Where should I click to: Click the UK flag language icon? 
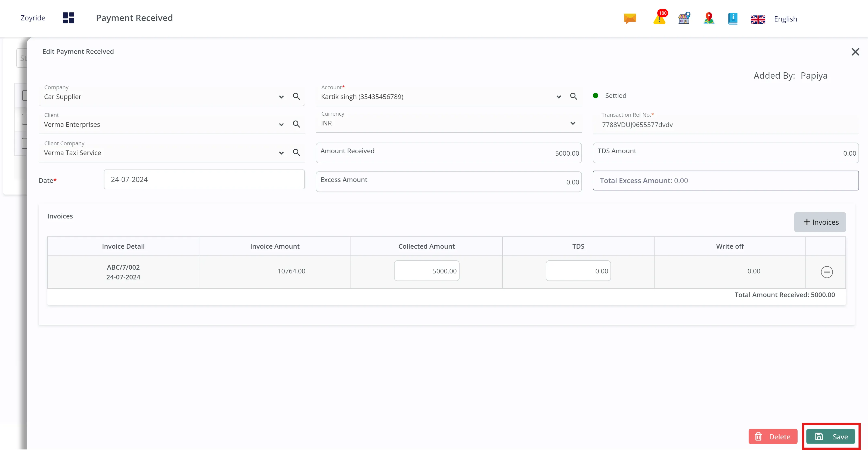[758, 19]
